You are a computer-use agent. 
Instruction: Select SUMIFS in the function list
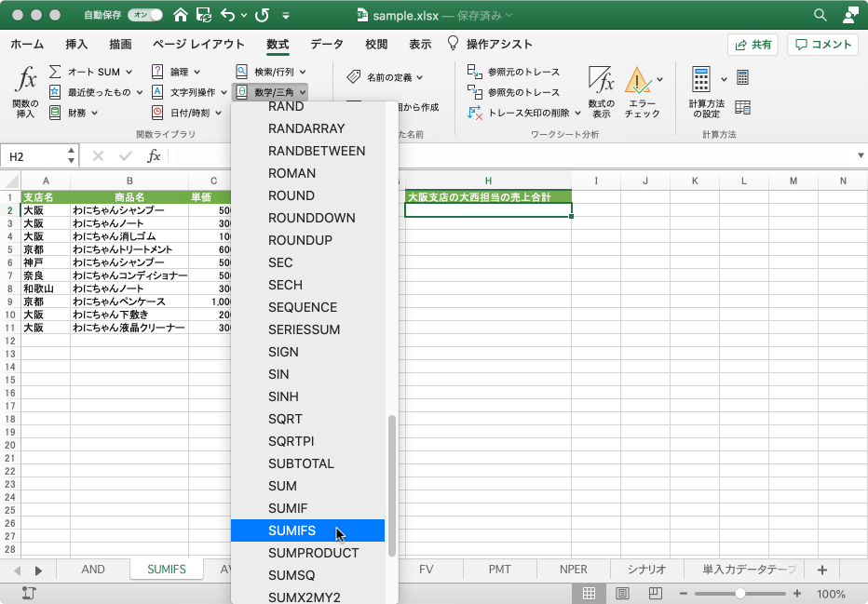pos(307,530)
